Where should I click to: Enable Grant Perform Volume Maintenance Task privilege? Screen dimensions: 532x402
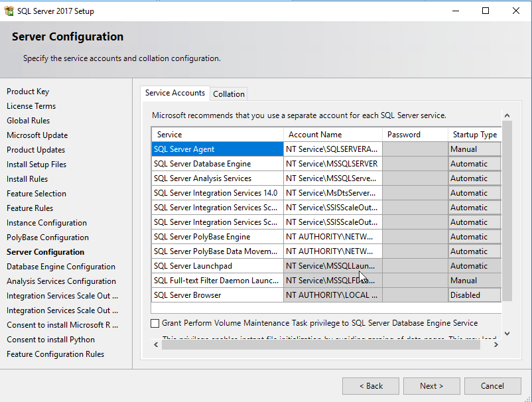click(155, 323)
